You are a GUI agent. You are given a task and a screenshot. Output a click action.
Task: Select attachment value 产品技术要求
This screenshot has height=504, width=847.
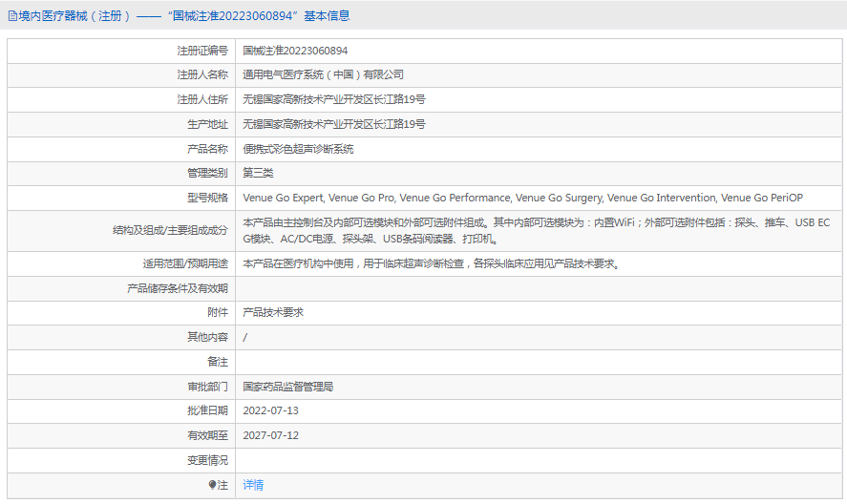[x=273, y=312]
